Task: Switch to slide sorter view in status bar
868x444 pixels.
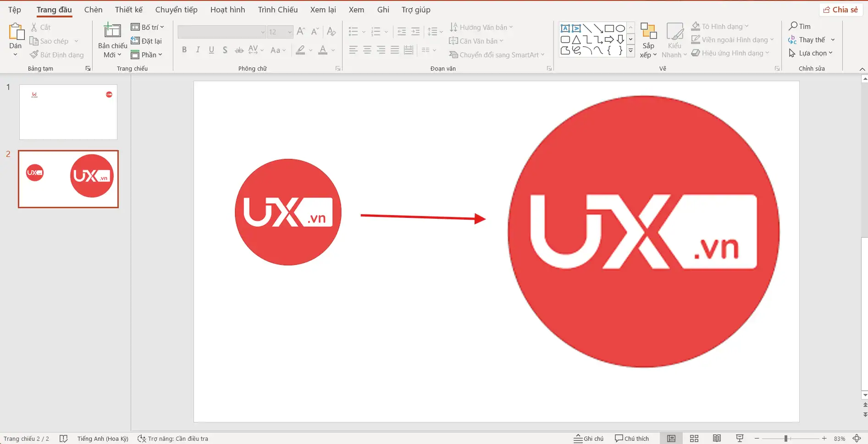Action: pyautogui.click(x=694, y=438)
